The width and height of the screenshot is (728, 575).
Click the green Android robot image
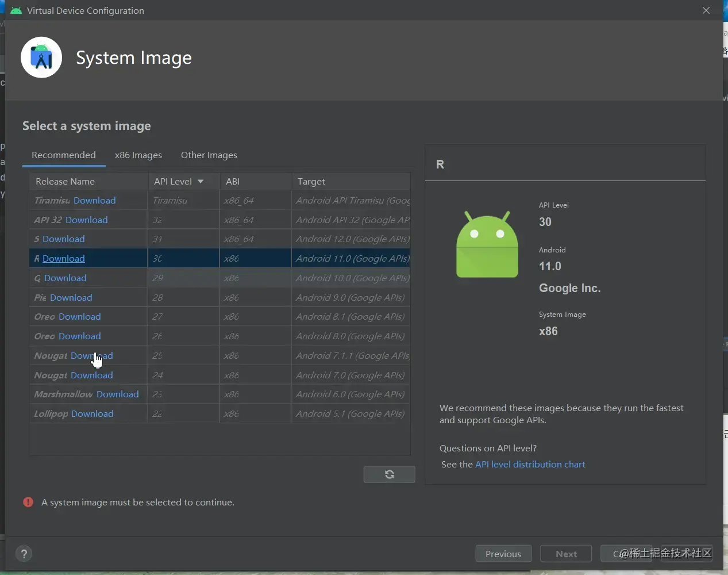[487, 244]
